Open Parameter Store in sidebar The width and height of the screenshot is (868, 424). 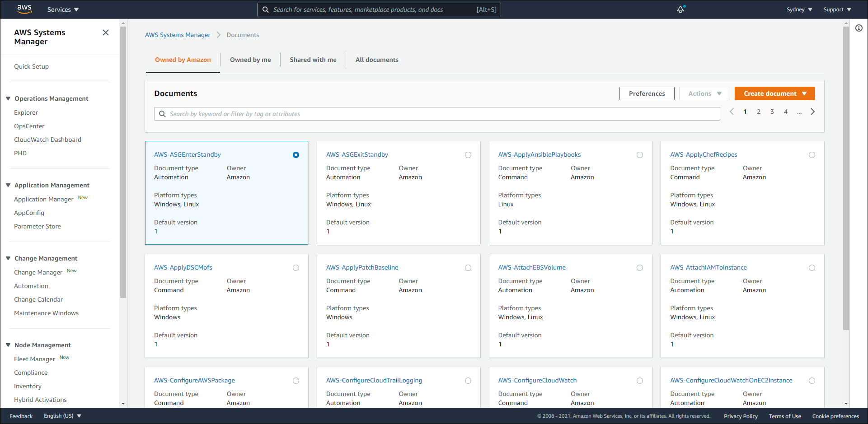point(37,226)
